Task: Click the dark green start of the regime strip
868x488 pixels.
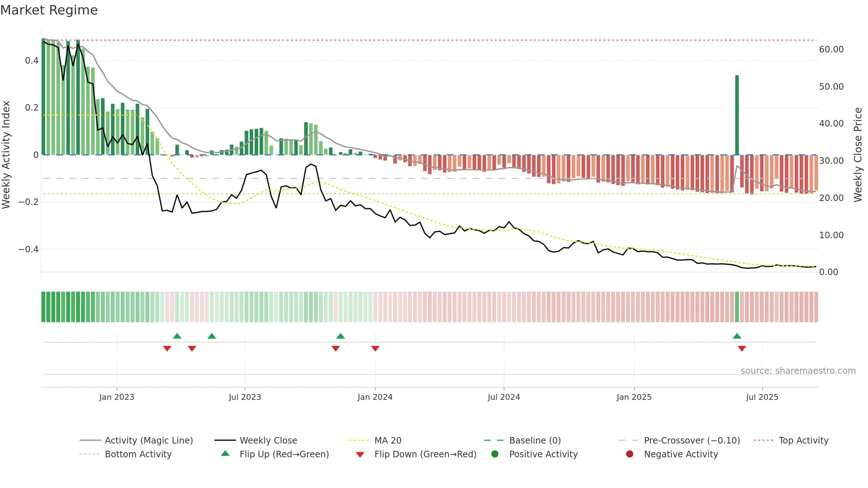Action: [x=43, y=307]
